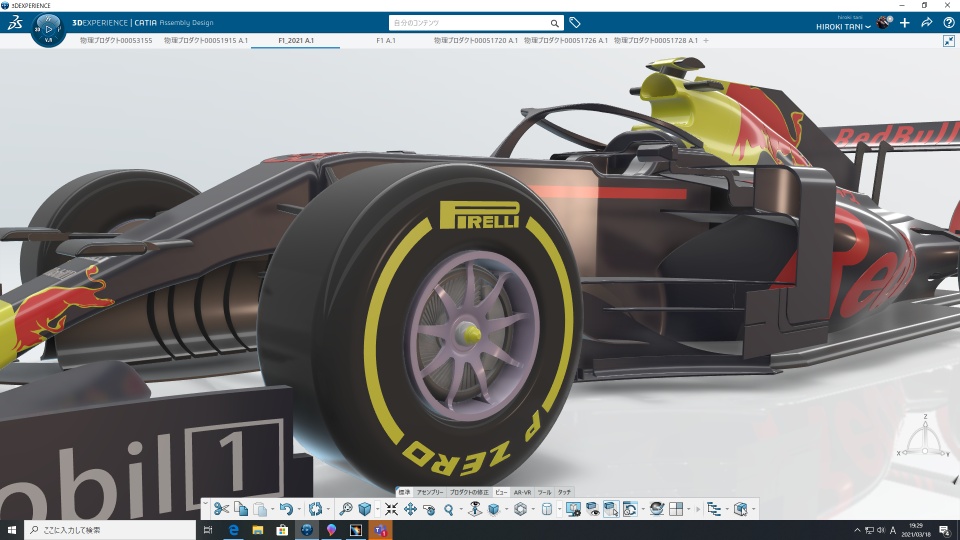Open File Explorer from the taskbar

tap(258, 530)
